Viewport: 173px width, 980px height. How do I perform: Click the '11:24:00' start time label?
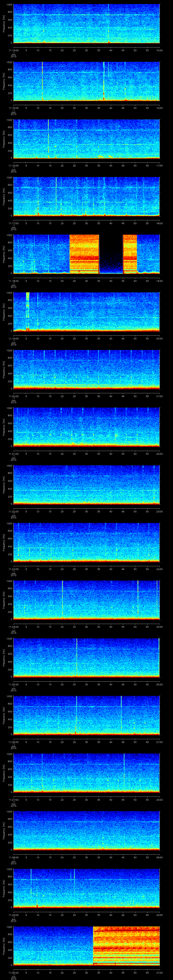13,627
